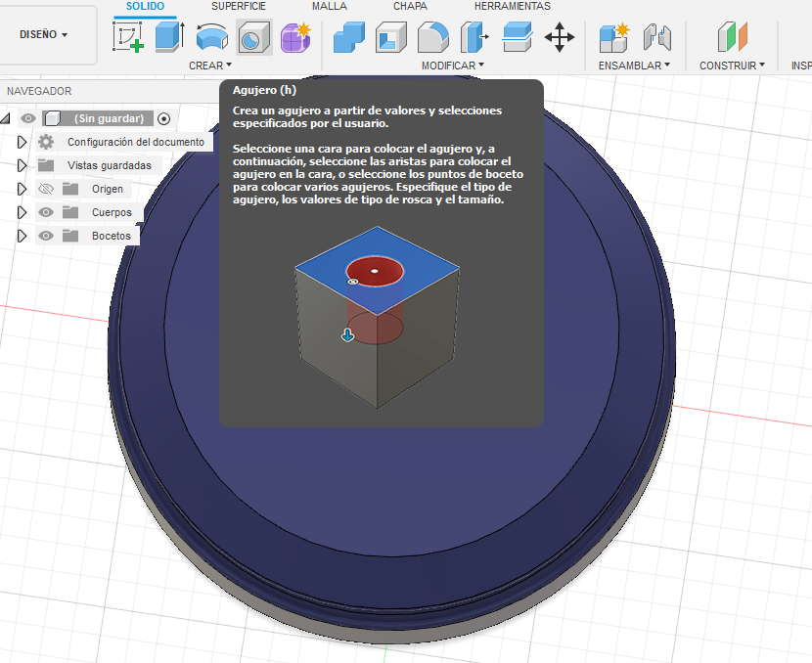Click the gear icon for Configuración del documento
The image size is (812, 663).
pos(46,142)
